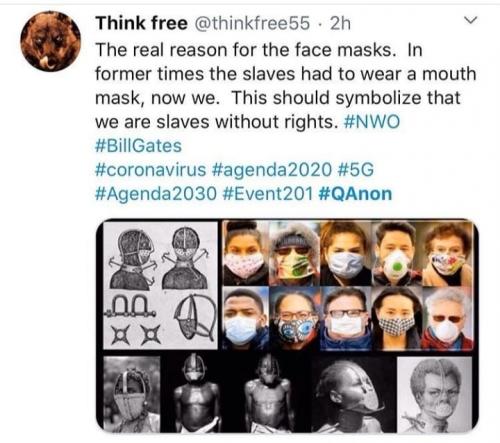Follow the bold #QAnon hashtag
The height and width of the screenshot is (443, 500).
point(355,194)
